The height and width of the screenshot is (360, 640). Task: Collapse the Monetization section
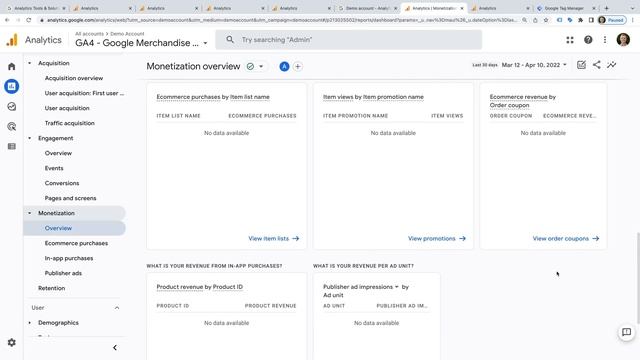(x=29, y=213)
